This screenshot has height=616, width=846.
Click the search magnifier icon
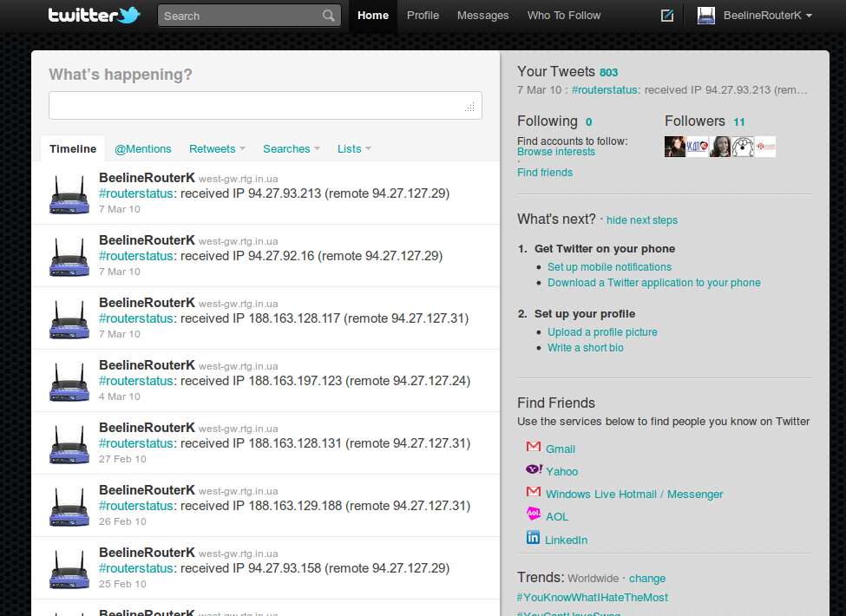(328, 16)
